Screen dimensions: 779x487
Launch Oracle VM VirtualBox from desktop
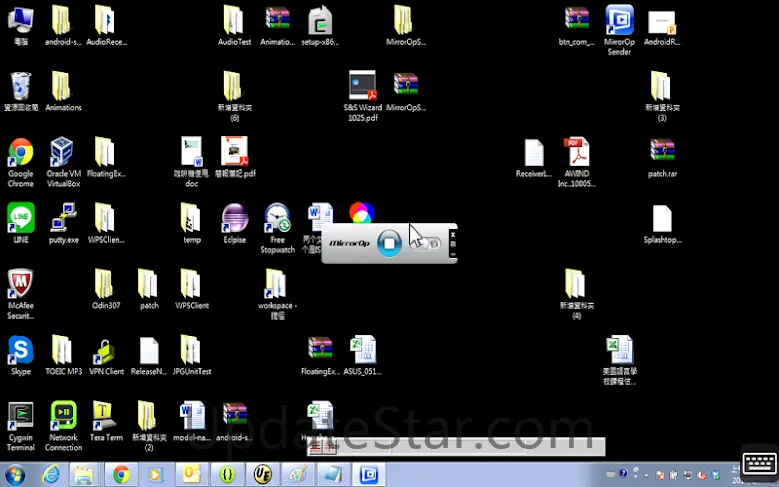point(63,162)
